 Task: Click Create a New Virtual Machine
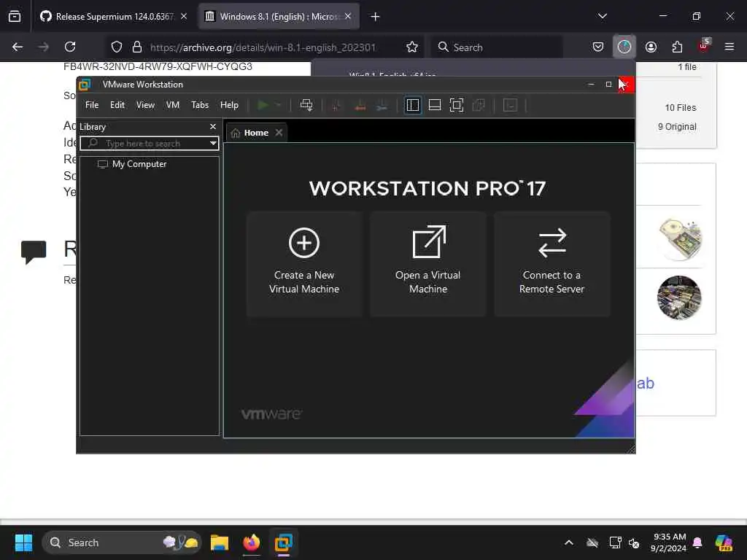[x=304, y=264]
